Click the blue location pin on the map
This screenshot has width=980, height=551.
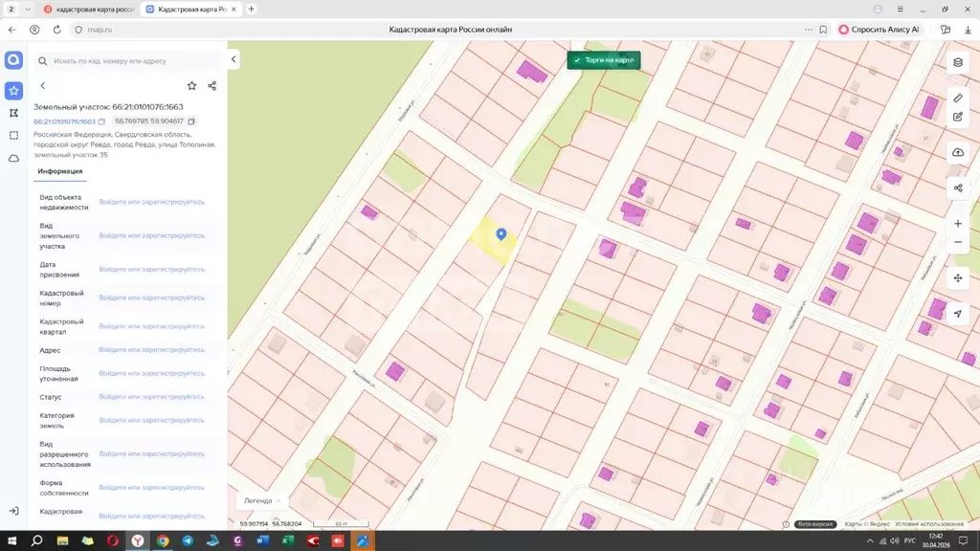coord(501,234)
